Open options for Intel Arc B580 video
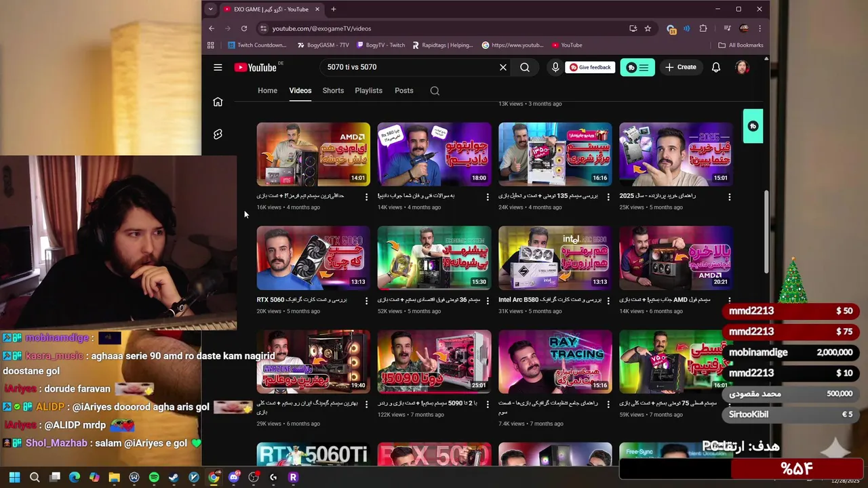The width and height of the screenshot is (868, 488). [x=608, y=301]
